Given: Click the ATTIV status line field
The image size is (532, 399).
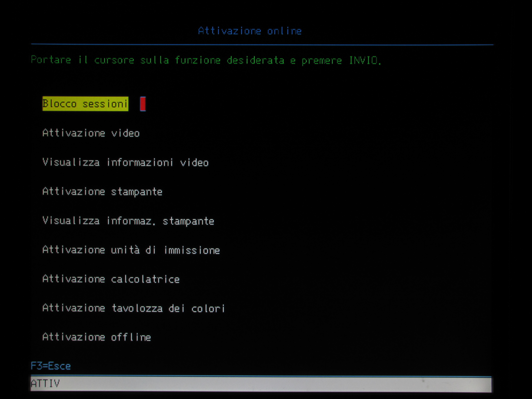Looking at the screenshot, I should click(x=261, y=384).
